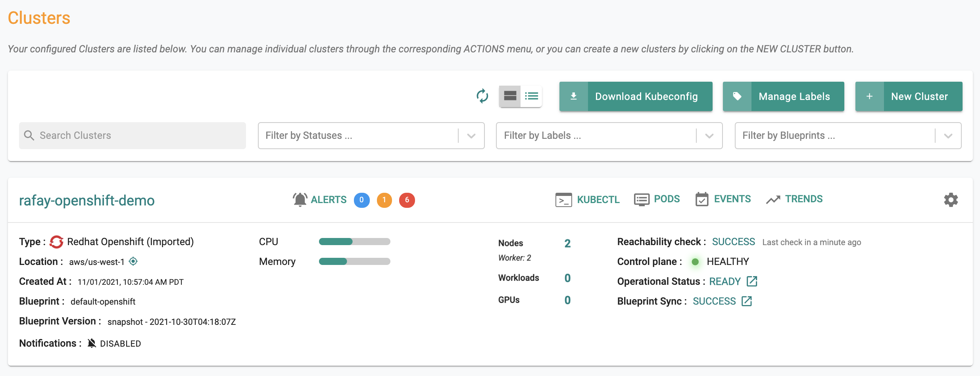
Task: Click the GPUs count 0
Action: [567, 301]
